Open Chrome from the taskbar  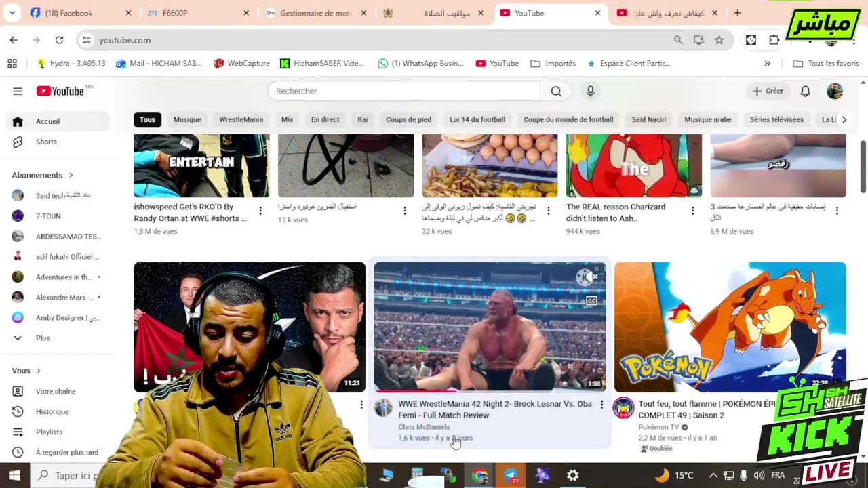pyautogui.click(x=480, y=475)
